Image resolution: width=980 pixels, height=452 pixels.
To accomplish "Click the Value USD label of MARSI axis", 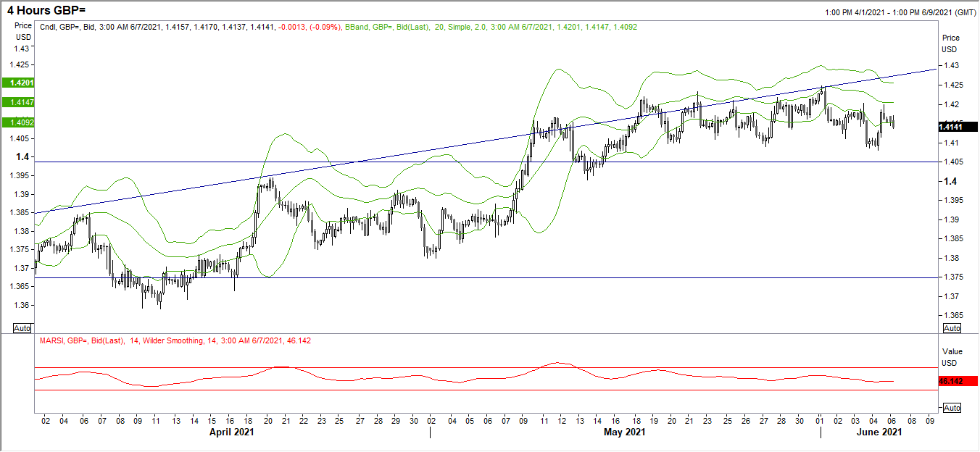I will tap(950, 355).
